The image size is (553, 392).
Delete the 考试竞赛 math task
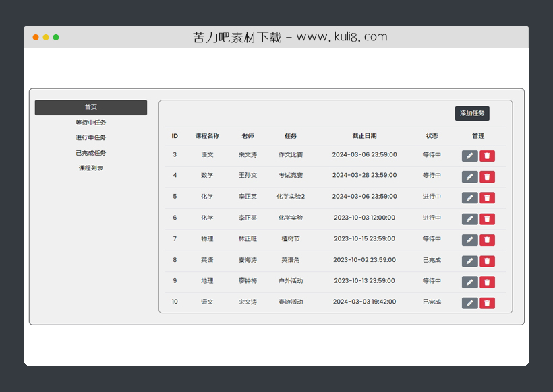(487, 176)
